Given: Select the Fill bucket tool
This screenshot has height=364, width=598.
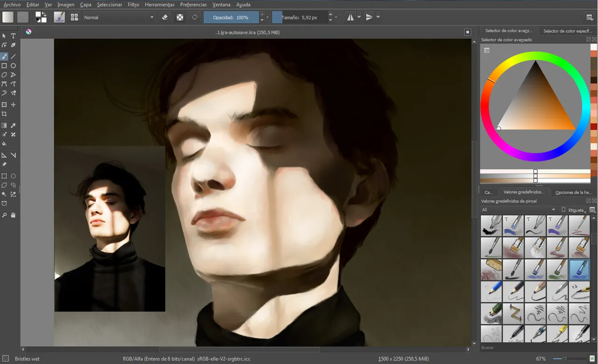Looking at the screenshot, I should [x=4, y=144].
